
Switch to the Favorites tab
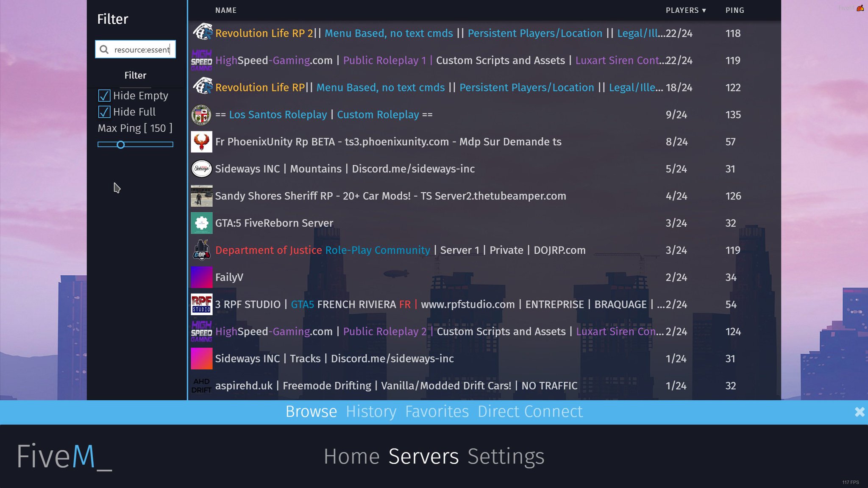click(x=437, y=412)
